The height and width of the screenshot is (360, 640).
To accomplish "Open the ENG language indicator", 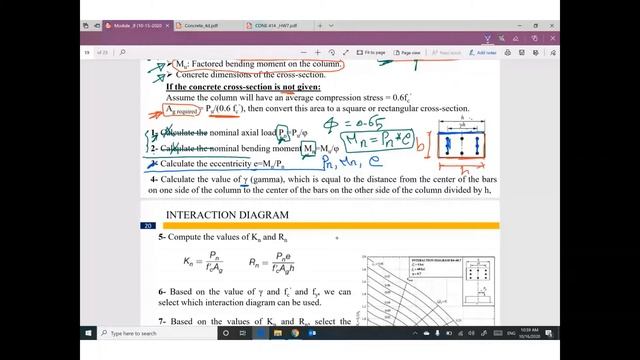I will pyautogui.click(x=511, y=333).
